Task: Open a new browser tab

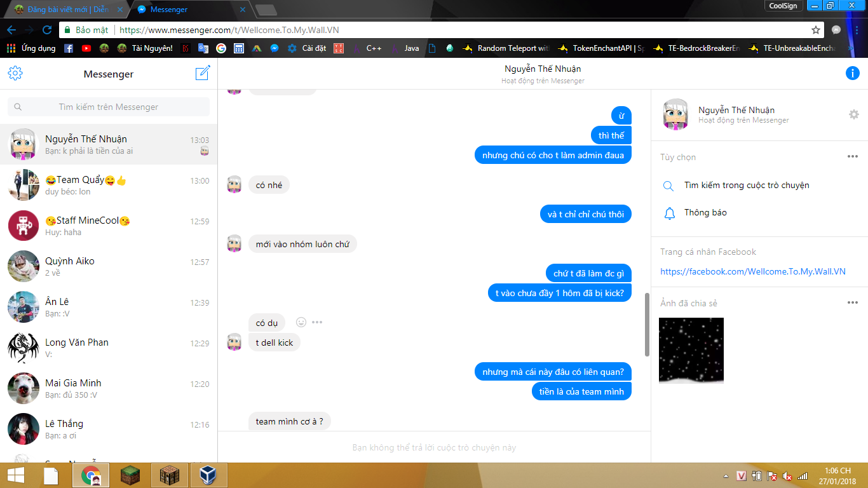Action: point(266,10)
